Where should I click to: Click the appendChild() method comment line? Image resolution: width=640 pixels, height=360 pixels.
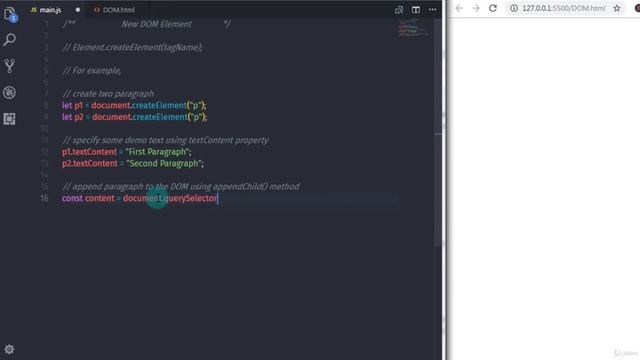(181, 187)
